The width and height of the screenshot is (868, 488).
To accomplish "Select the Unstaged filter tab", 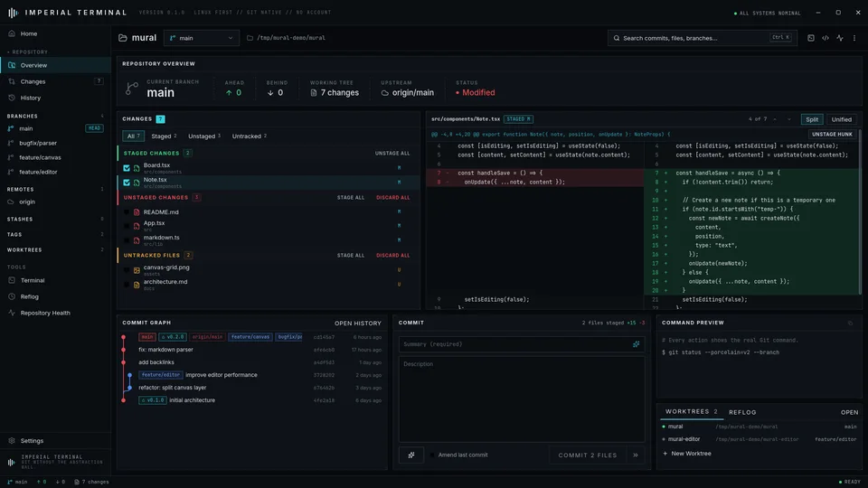I will point(204,136).
